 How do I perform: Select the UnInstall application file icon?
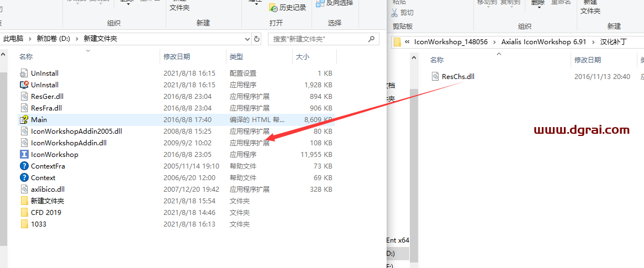coord(24,85)
